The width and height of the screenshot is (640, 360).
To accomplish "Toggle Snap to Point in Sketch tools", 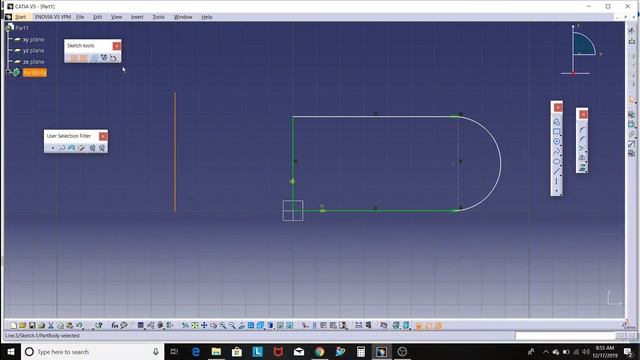I will [83, 58].
